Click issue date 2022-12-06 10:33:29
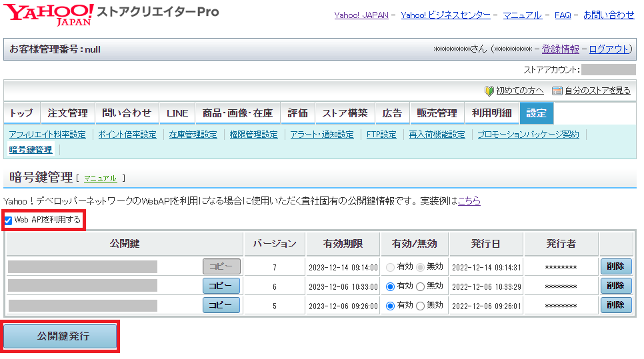 (x=486, y=287)
